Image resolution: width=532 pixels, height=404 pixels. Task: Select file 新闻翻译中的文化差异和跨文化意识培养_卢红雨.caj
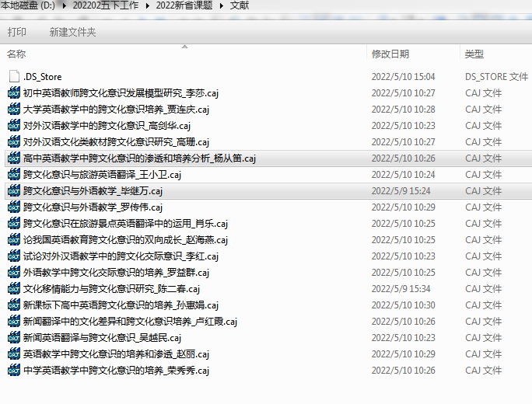(131, 322)
